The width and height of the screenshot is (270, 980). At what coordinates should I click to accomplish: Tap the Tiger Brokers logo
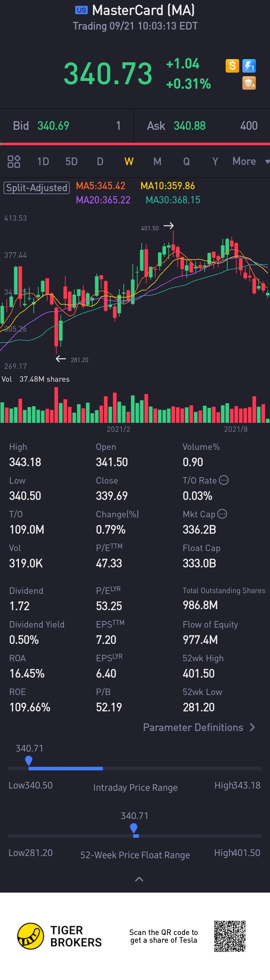click(x=59, y=936)
